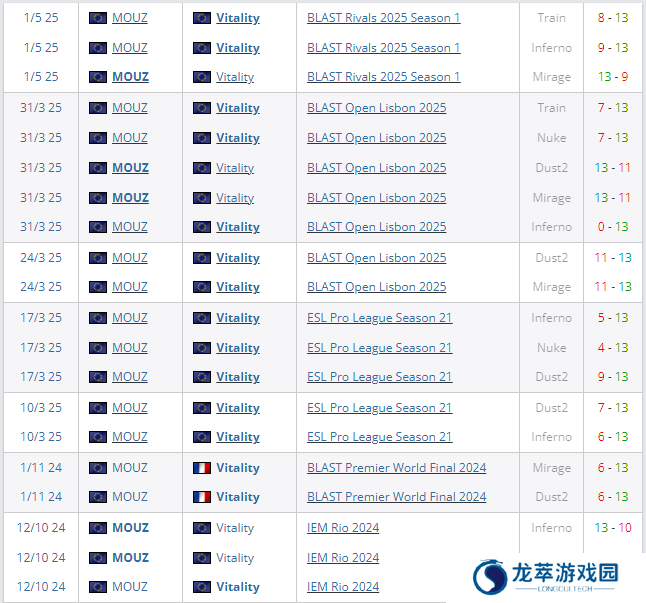646x603 pixels.
Task: Click bold MOUZ link in 31/3 25 Dust2 row
Action: coord(131,168)
